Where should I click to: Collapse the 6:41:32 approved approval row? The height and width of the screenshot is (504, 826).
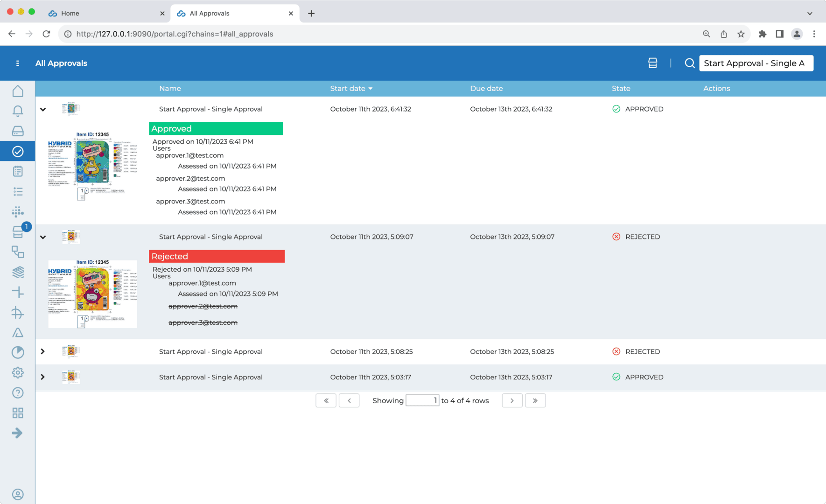pyautogui.click(x=43, y=109)
